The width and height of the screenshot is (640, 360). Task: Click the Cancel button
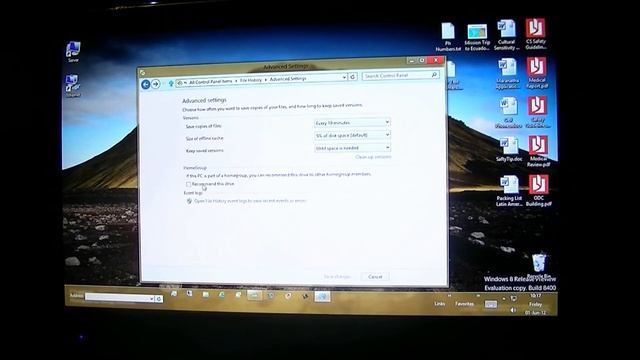click(x=375, y=277)
